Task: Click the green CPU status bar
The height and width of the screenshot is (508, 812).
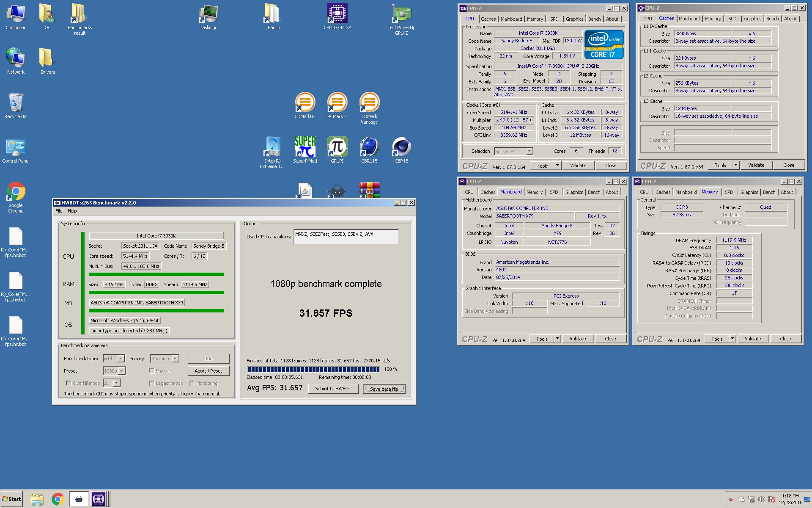Action: coord(83,283)
